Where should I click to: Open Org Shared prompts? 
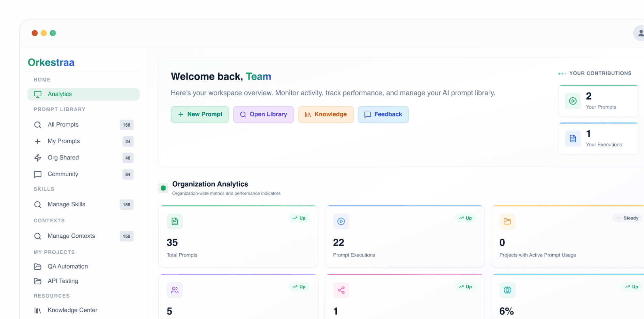coord(83,158)
